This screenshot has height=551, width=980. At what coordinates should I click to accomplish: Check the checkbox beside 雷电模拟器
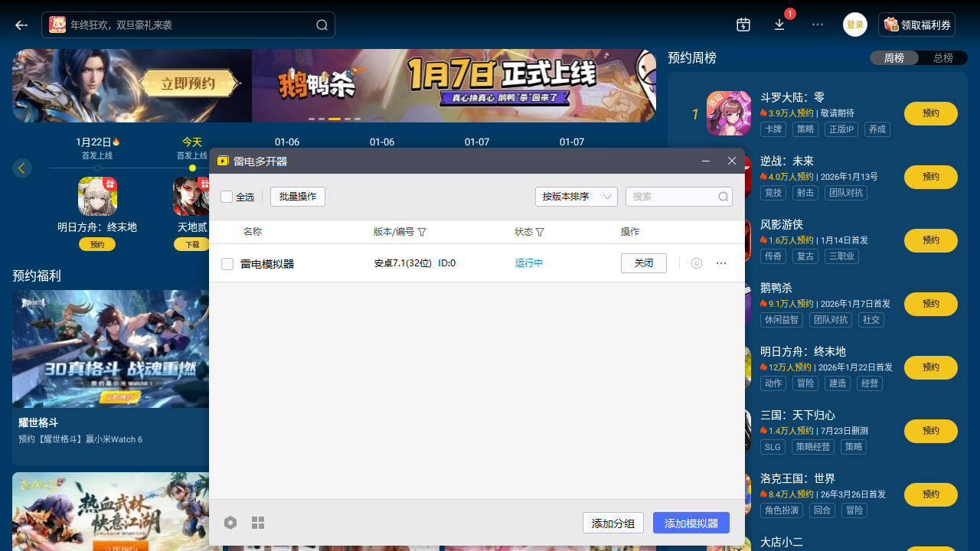point(227,263)
